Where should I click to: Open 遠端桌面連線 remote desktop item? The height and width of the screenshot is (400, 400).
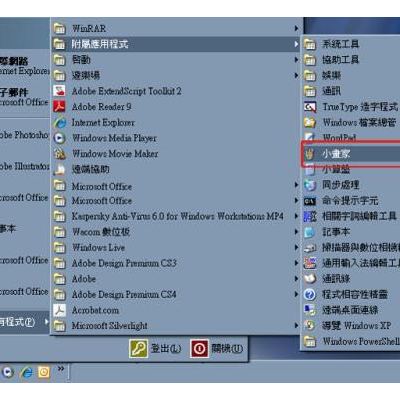point(351,310)
